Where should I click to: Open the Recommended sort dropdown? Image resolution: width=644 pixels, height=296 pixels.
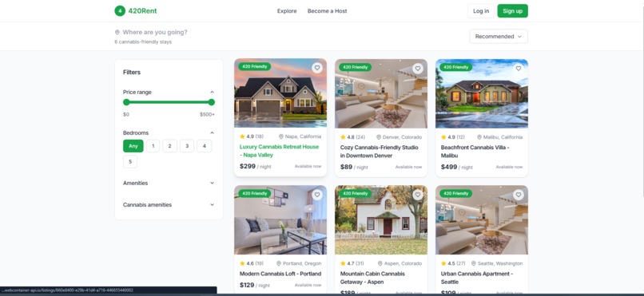[x=499, y=37]
